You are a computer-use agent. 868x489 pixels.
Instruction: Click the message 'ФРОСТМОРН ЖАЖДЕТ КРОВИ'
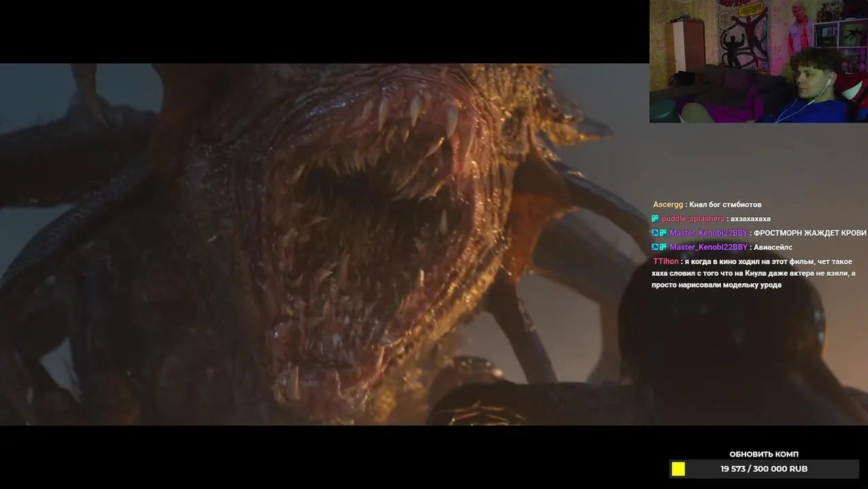[x=810, y=233]
